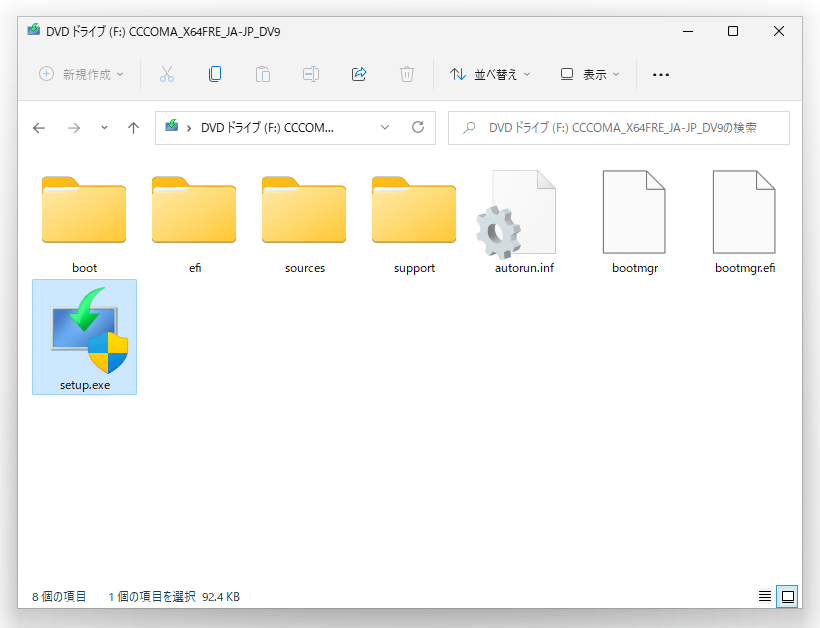The width and height of the screenshot is (820, 628).
Task: Select the bootmgr.efi file icon
Action: point(744,212)
